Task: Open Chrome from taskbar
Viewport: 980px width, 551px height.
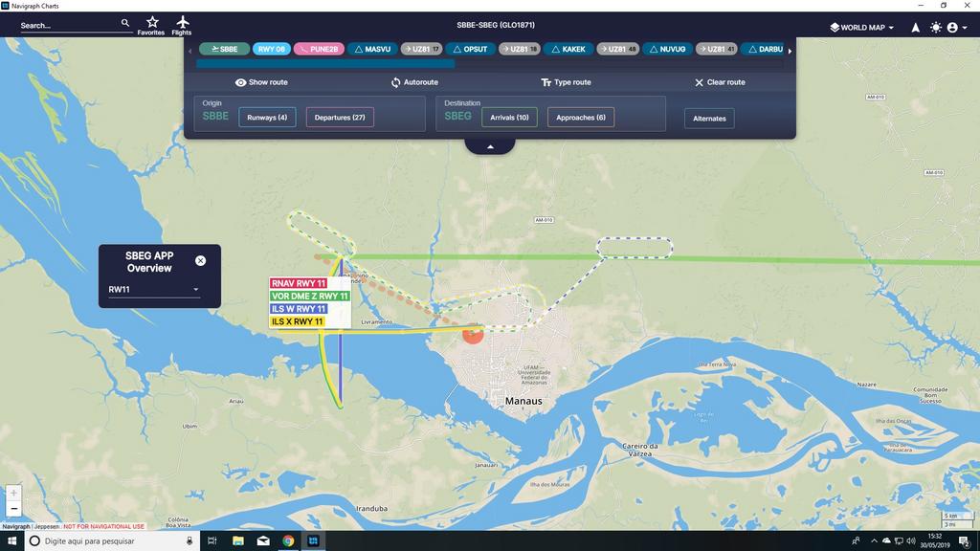Action: [x=288, y=541]
